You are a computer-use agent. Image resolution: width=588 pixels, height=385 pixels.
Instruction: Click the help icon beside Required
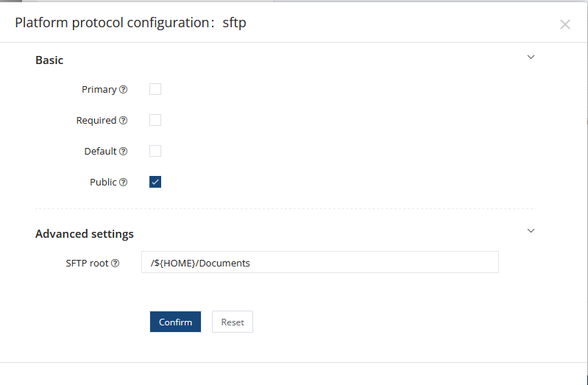click(124, 121)
